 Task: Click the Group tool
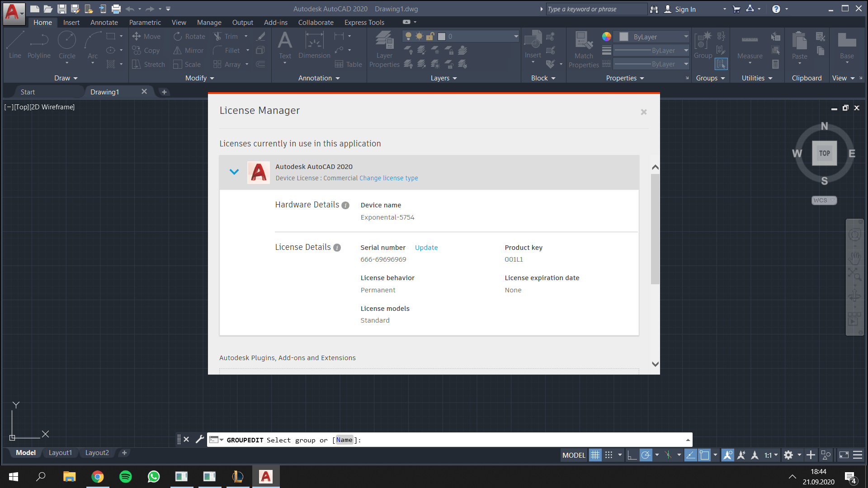[703, 45]
